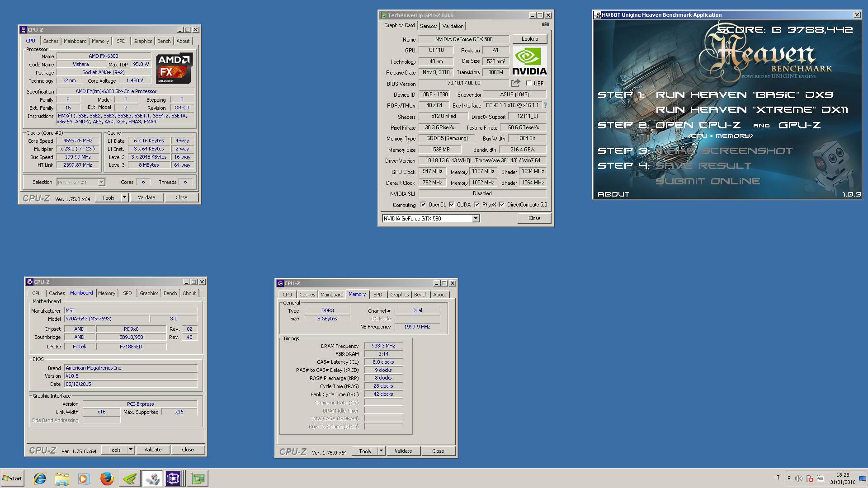Click the volume speaker tray icon
Screen dimensions: 868x488
(799, 479)
